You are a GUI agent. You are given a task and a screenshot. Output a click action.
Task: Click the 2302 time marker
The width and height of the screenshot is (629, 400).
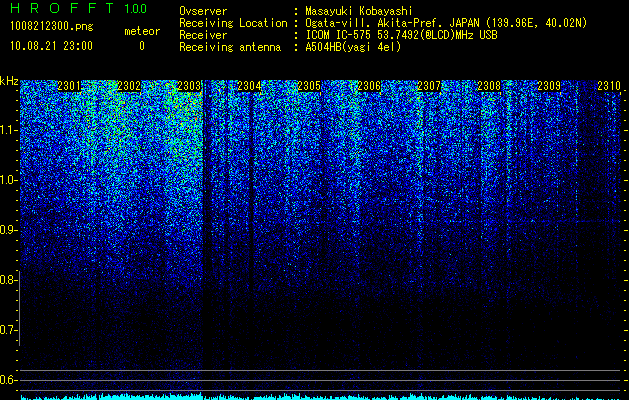click(129, 86)
